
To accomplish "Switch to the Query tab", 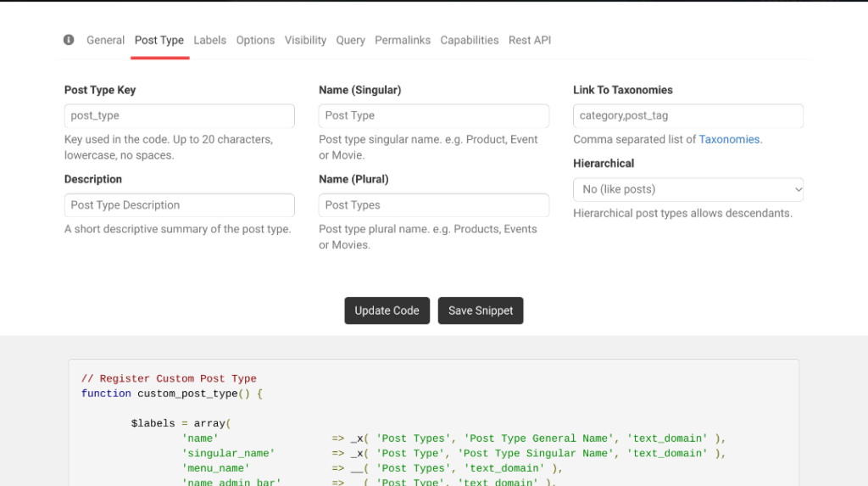I will [350, 40].
